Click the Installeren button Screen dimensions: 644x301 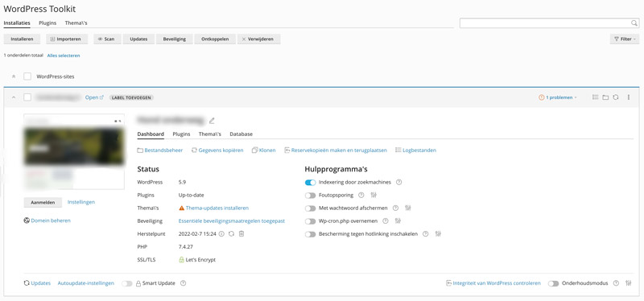point(22,39)
